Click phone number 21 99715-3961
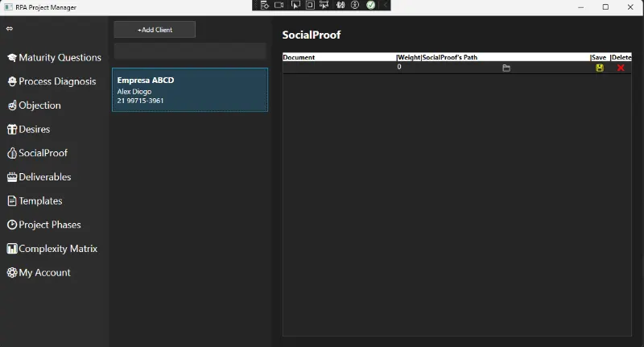 click(140, 101)
